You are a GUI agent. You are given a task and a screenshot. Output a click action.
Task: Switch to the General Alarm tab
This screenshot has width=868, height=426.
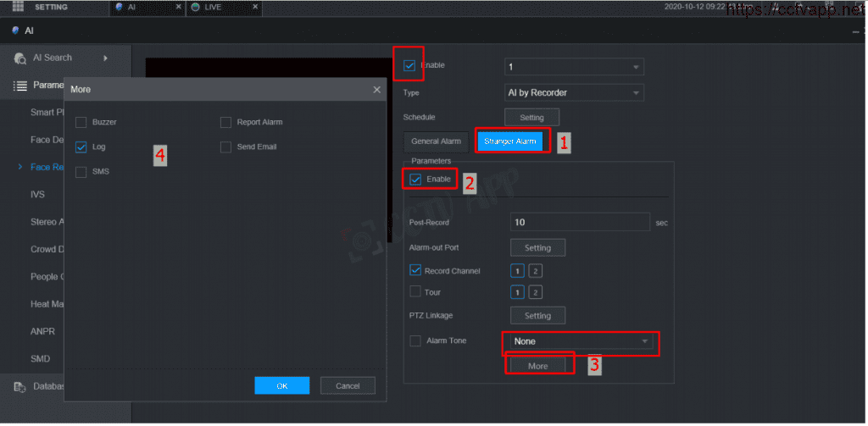pos(436,141)
